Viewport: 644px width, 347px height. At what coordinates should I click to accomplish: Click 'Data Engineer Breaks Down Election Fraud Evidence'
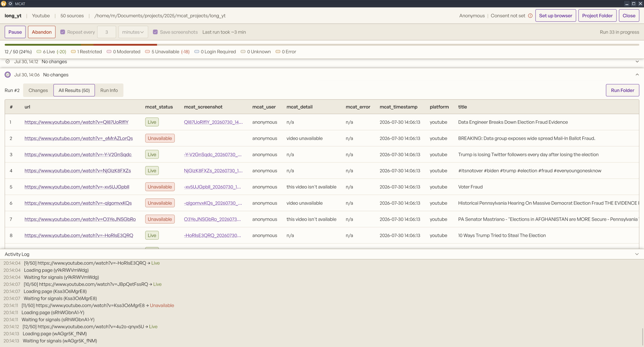coord(513,122)
